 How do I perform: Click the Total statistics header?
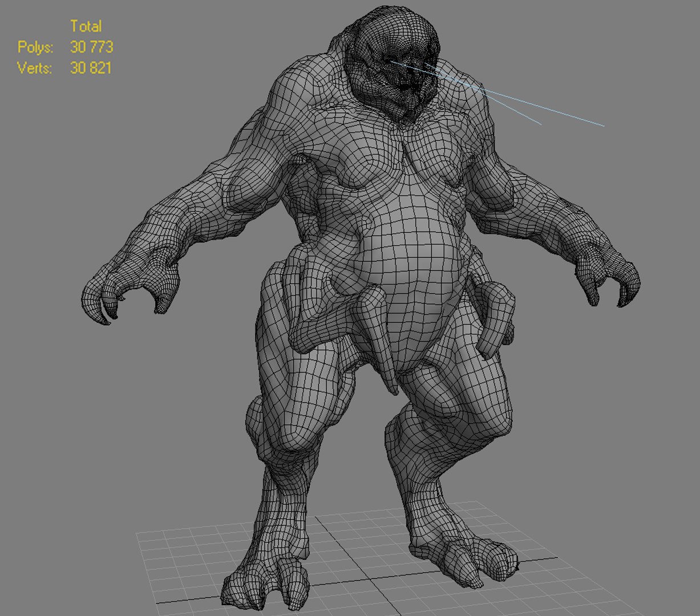pyautogui.click(x=86, y=26)
